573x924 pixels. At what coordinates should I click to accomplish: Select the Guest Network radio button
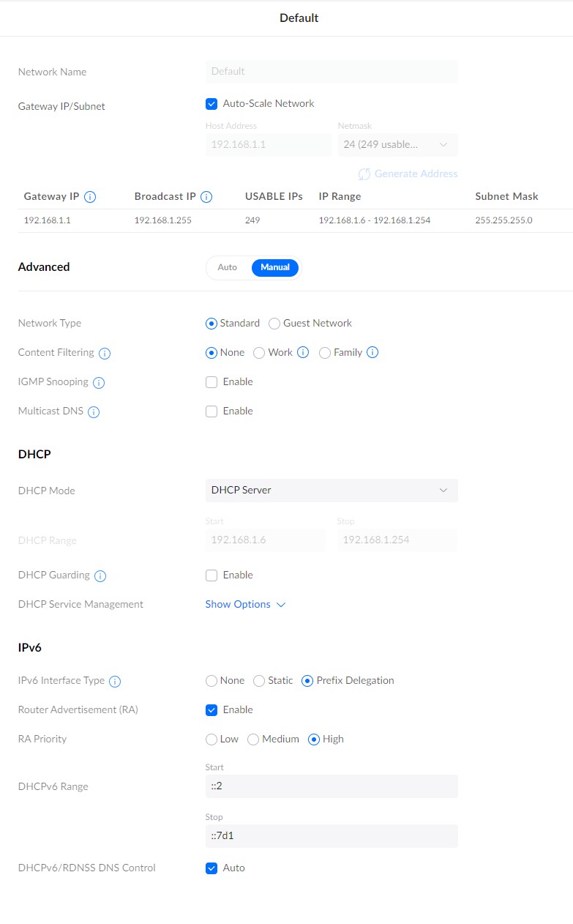274,323
